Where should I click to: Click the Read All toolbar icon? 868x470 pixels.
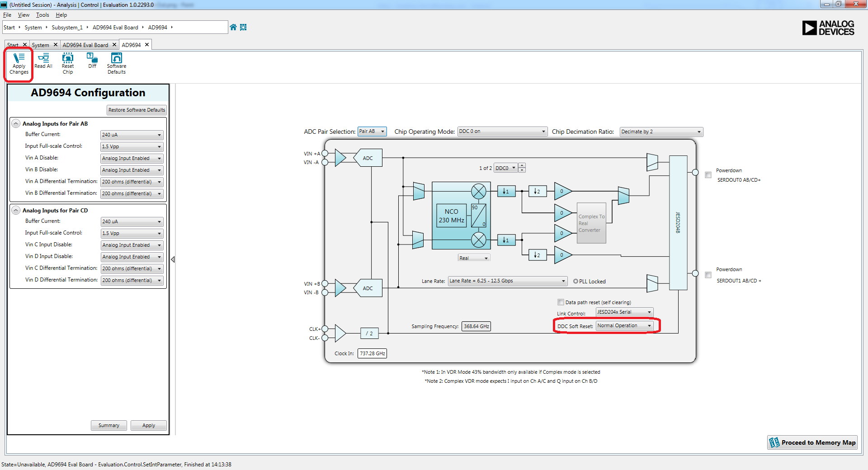(43, 62)
